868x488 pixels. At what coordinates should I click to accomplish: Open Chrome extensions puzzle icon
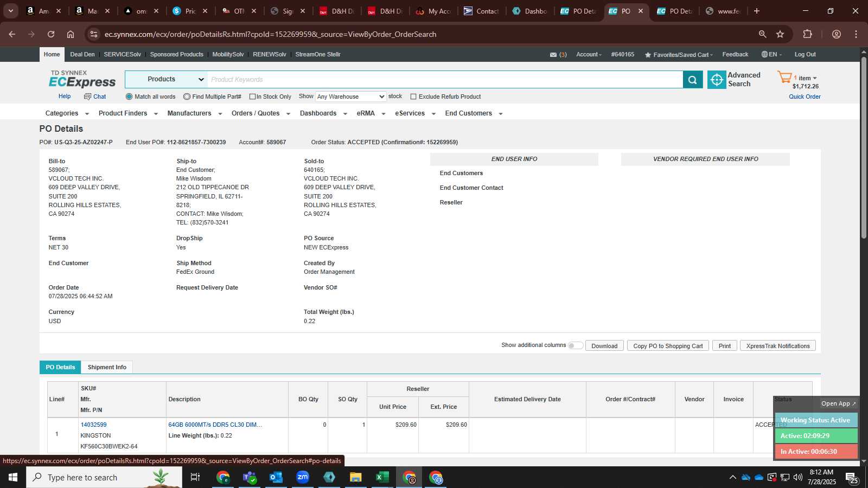coord(807,34)
